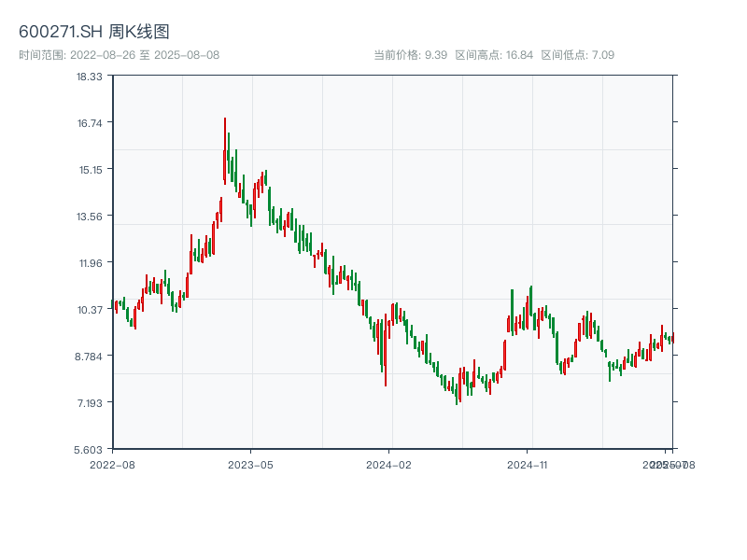Image resolution: width=747 pixels, height=560 pixels.
Task: Select the 2024-11 x-axis date label
Action: pyautogui.click(x=528, y=464)
